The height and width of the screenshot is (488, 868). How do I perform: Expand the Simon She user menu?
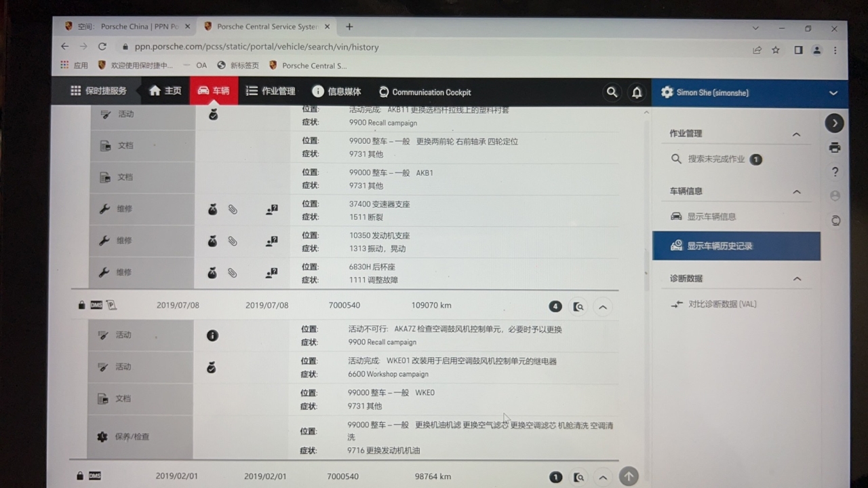pyautogui.click(x=833, y=93)
